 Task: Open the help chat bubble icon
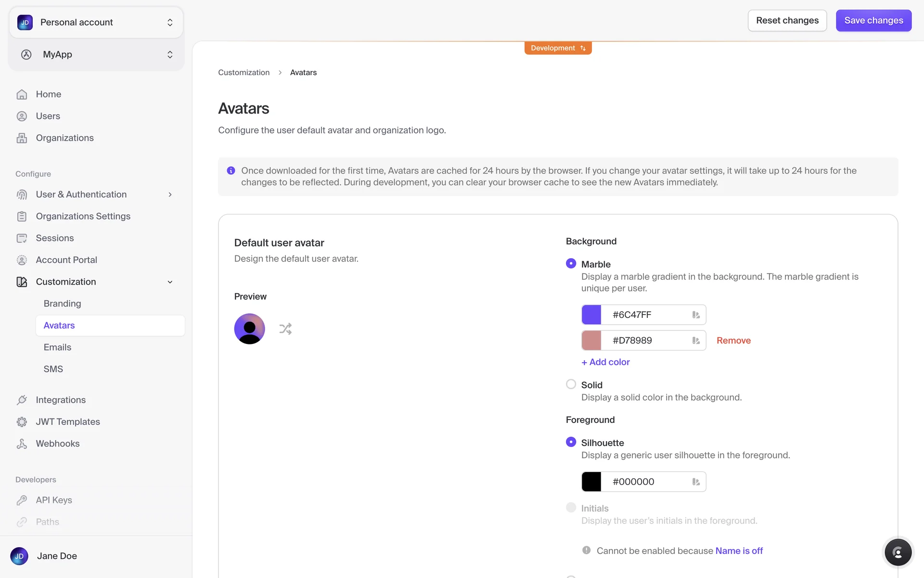click(x=898, y=552)
